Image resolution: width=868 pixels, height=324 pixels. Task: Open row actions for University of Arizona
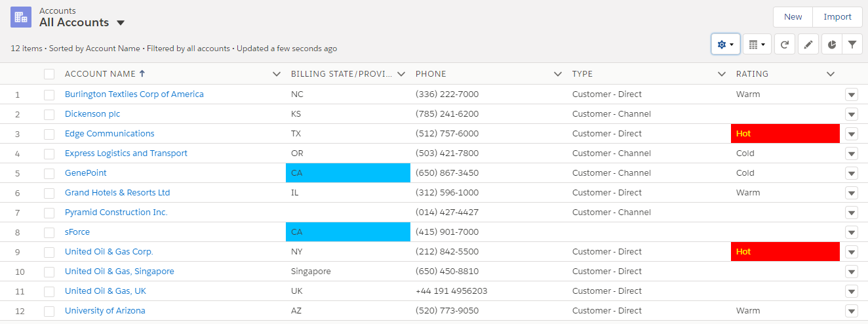852,311
